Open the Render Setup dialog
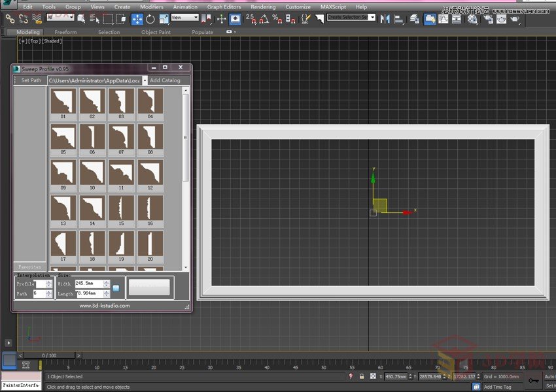 point(488,19)
